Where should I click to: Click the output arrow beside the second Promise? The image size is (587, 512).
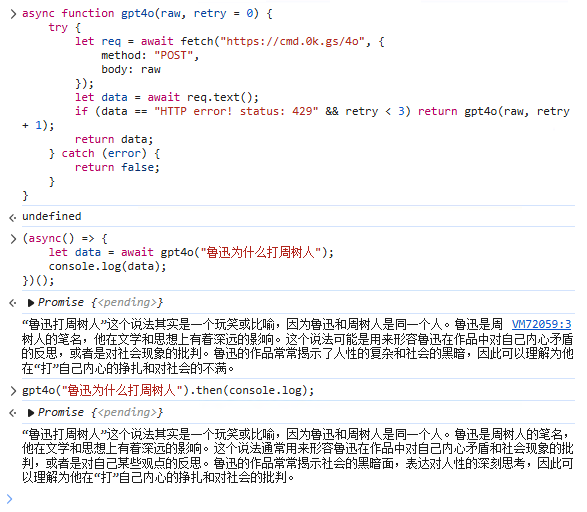click(13, 413)
